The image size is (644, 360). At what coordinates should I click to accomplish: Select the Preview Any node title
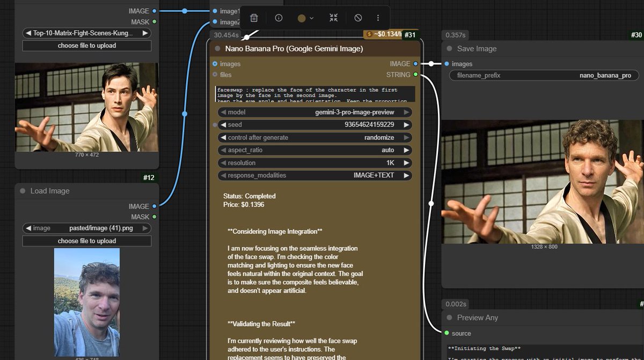pos(478,318)
